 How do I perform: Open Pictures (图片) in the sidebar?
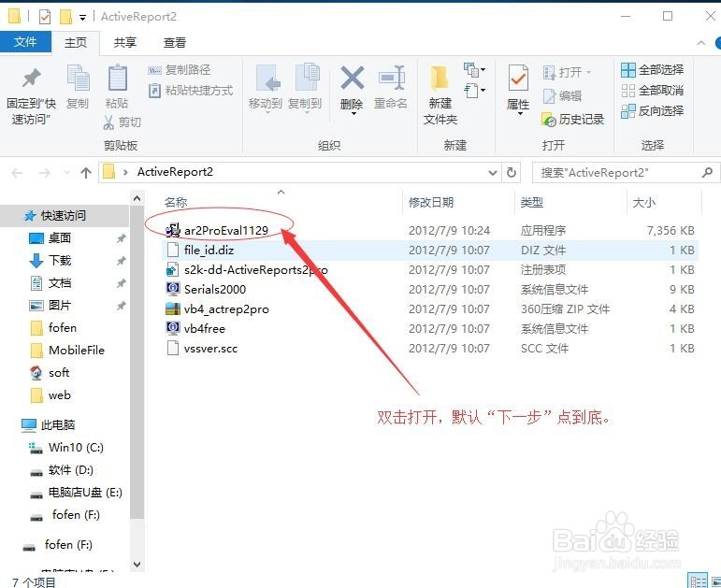pyautogui.click(x=50, y=306)
